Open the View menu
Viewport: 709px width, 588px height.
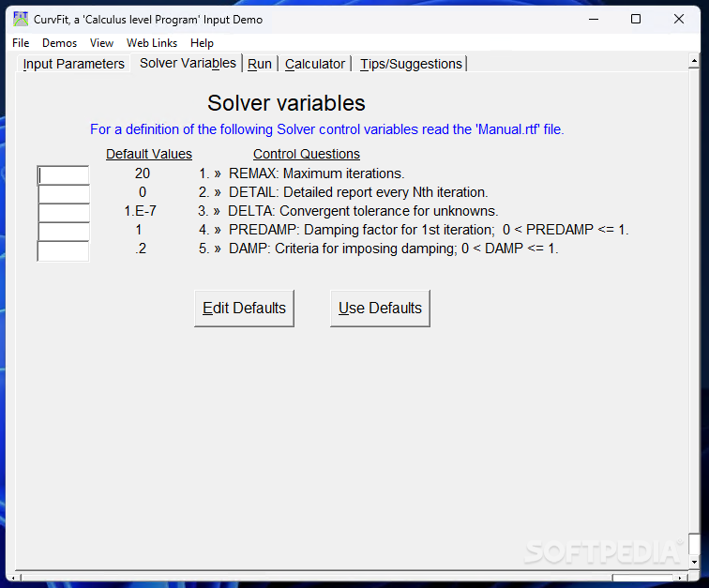(x=101, y=43)
